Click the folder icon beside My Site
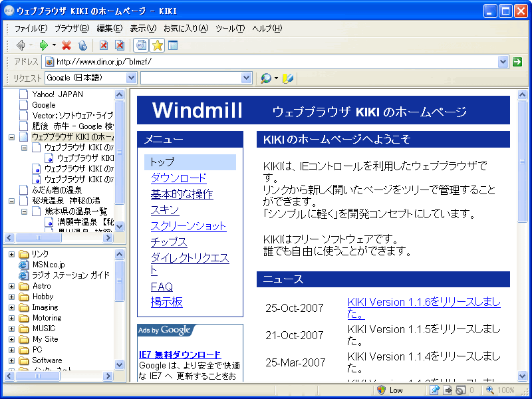The width and height of the screenshot is (532, 399). 24,339
